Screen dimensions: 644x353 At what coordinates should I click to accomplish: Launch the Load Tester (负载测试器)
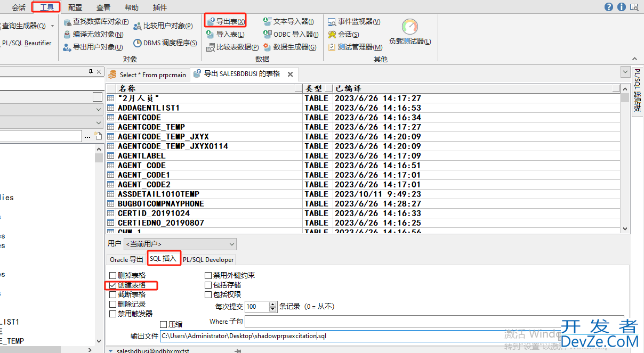click(x=410, y=32)
